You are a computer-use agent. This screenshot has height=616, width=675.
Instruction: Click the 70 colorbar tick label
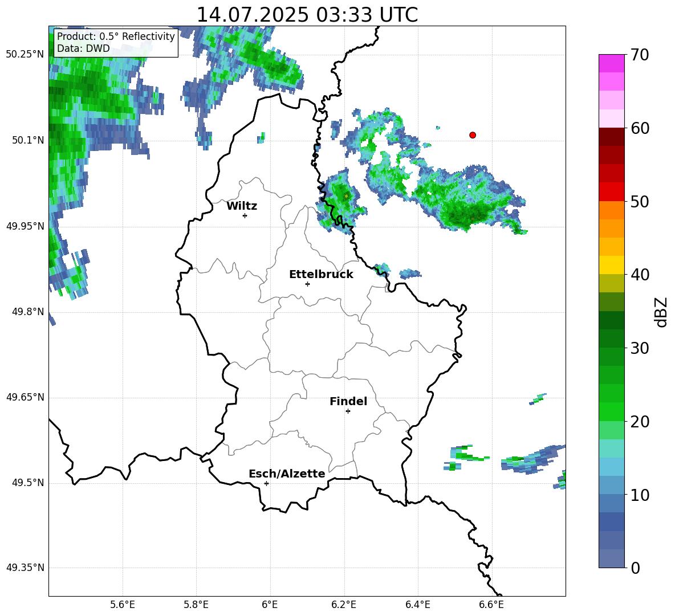click(640, 55)
